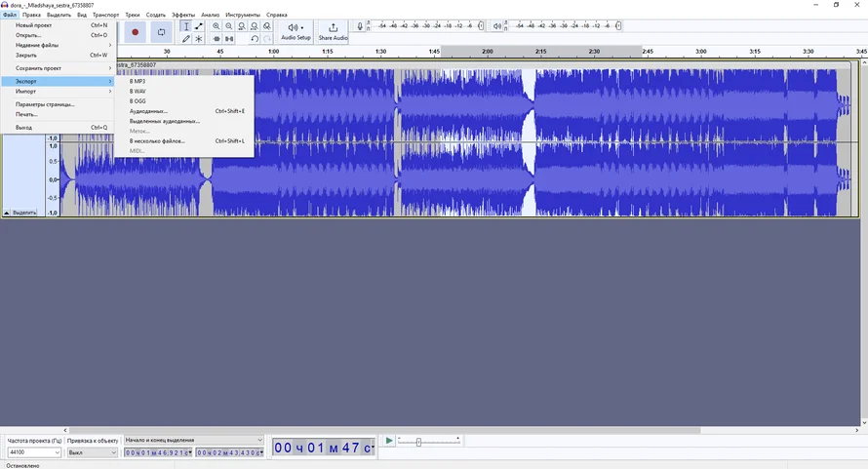Open the Audio Setup dropdown
The width and height of the screenshot is (868, 469).
click(296, 32)
